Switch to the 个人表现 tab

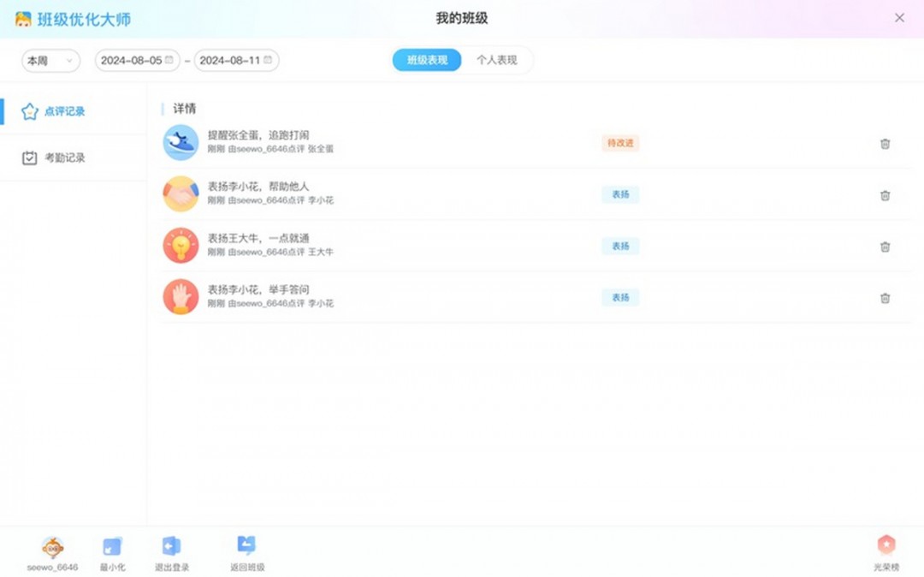click(500, 61)
